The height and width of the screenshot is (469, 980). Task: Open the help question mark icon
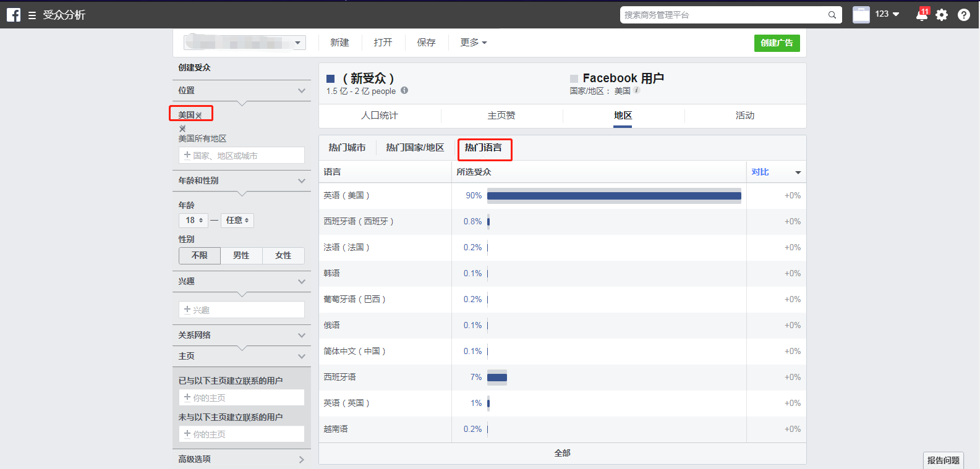(x=964, y=15)
